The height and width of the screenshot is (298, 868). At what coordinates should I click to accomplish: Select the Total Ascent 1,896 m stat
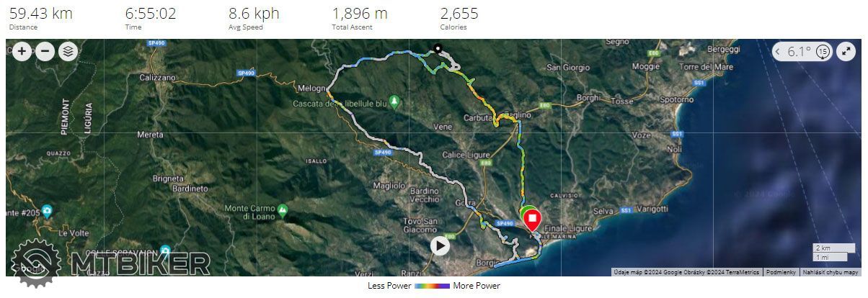(360, 18)
